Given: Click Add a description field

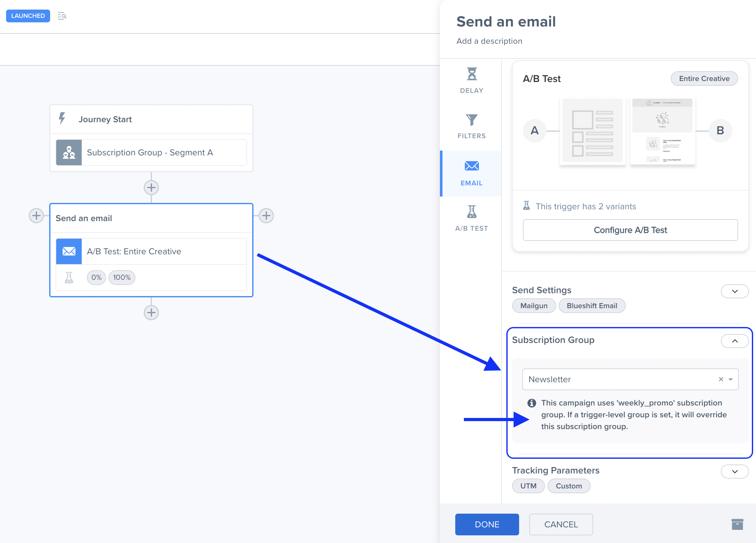Looking at the screenshot, I should point(489,41).
